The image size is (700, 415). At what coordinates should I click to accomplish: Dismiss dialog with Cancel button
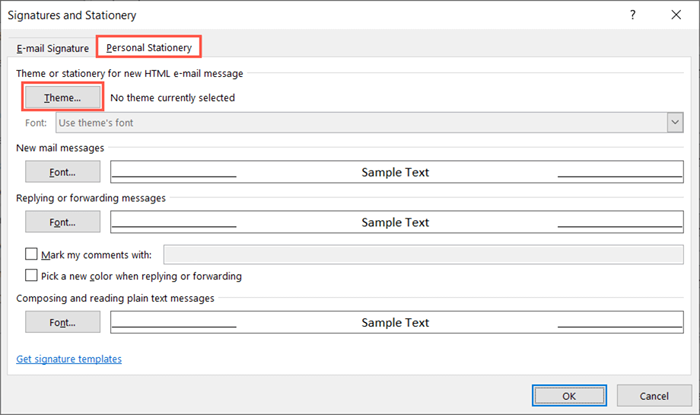coord(654,396)
